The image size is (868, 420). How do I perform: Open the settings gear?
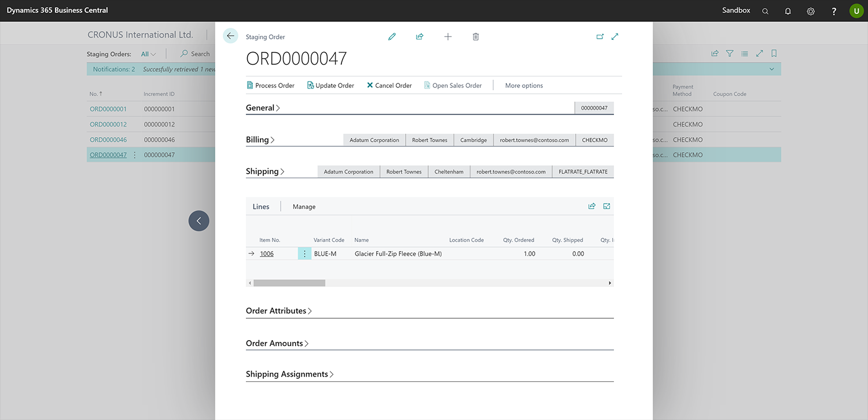[x=811, y=11]
